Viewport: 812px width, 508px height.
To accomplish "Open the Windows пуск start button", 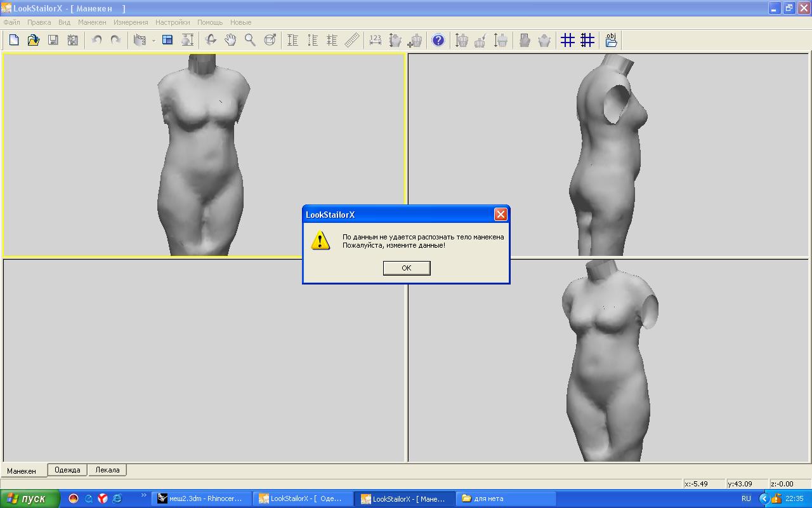I will pos(30,498).
